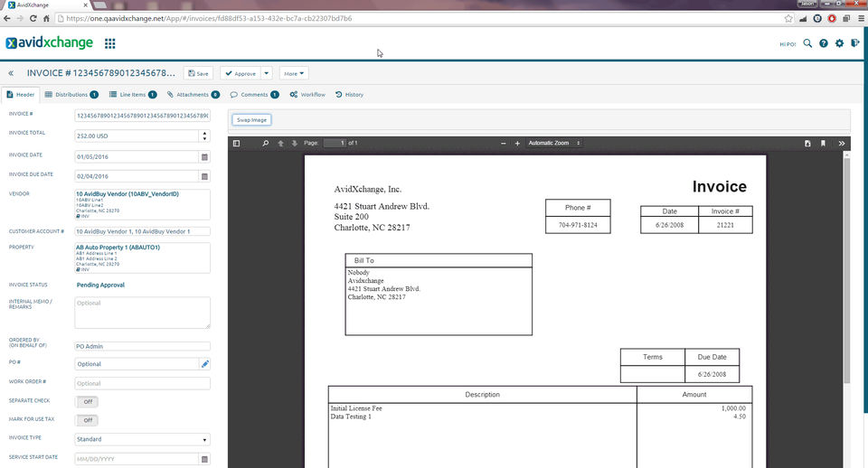Toggle the Mark For Use Tax switch
The width and height of the screenshot is (868, 468).
pyautogui.click(x=87, y=420)
